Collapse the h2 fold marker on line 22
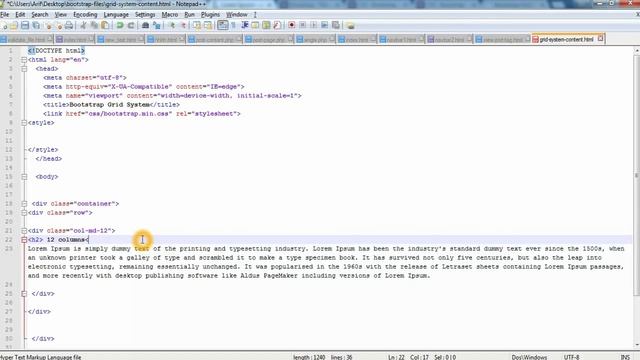The image size is (640, 360). 24,240
